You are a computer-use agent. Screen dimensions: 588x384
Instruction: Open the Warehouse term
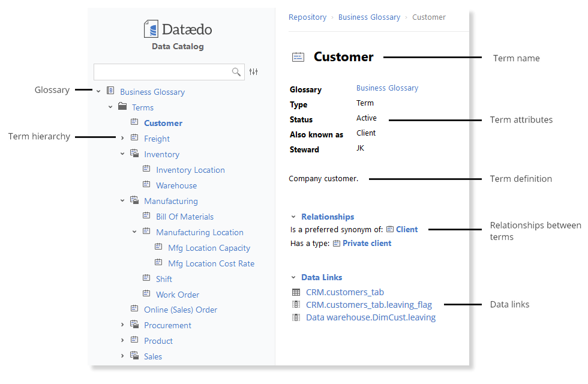pos(176,185)
